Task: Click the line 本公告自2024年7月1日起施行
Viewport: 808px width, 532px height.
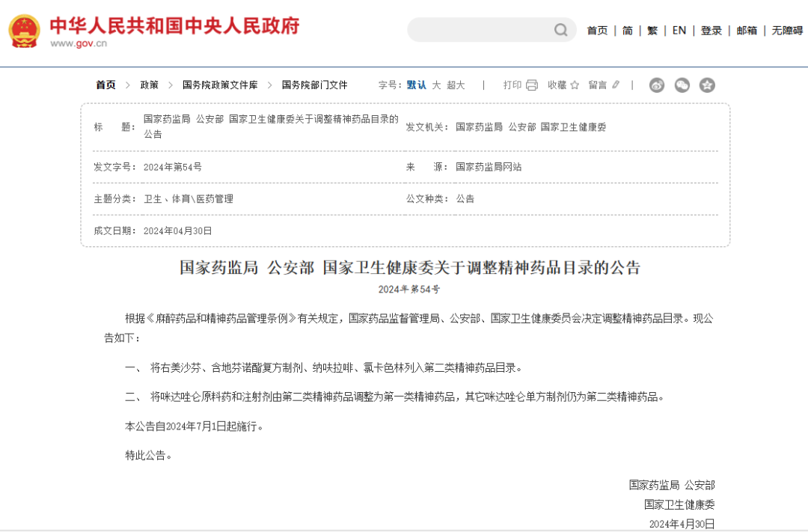Action: 195,426
